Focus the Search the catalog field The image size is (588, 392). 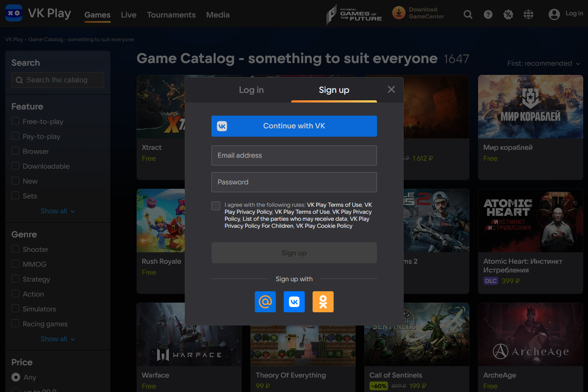tap(58, 80)
